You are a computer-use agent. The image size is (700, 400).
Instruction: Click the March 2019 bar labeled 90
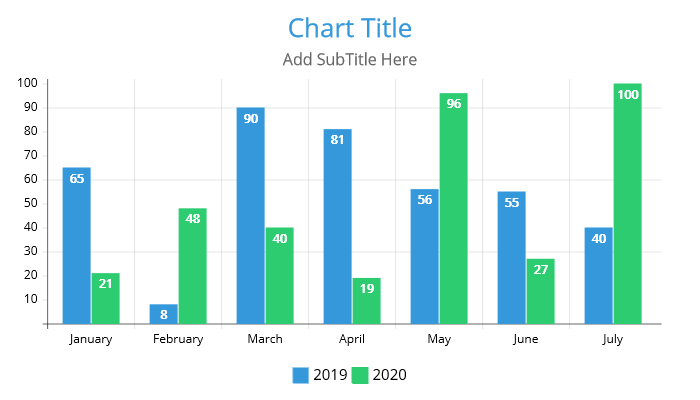(250, 216)
